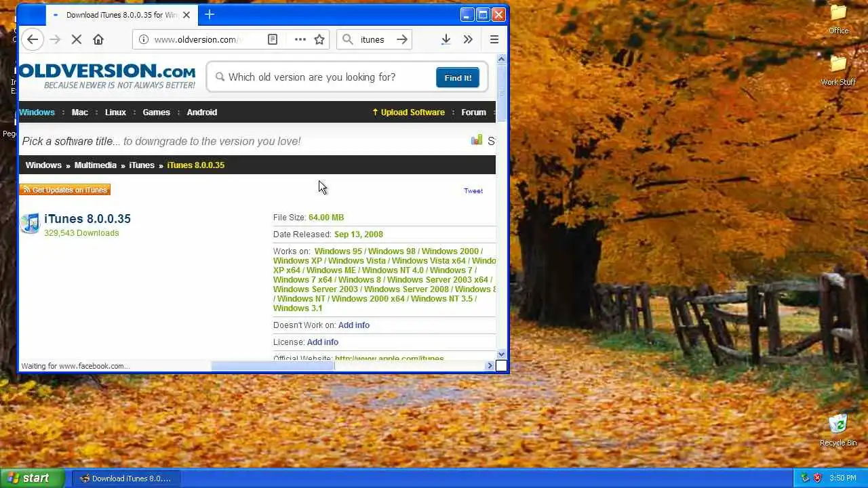Show site information icon in address bar
This screenshot has width=868, height=488.
point(144,39)
